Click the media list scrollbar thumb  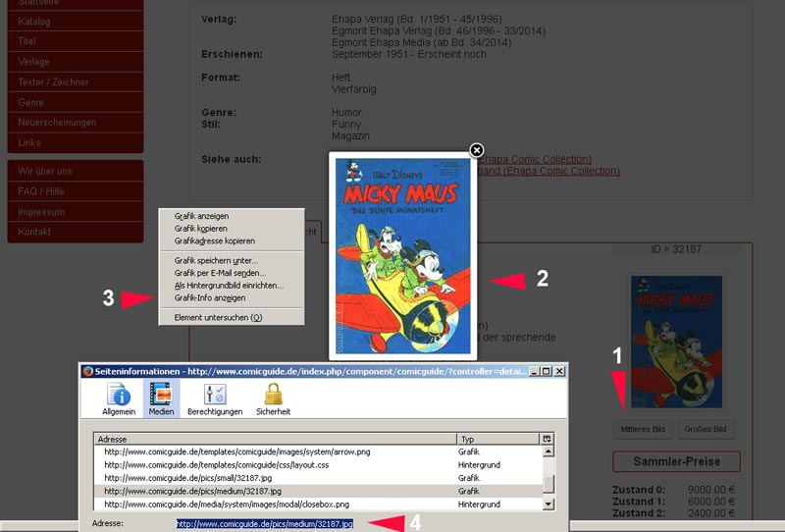pyautogui.click(x=549, y=484)
